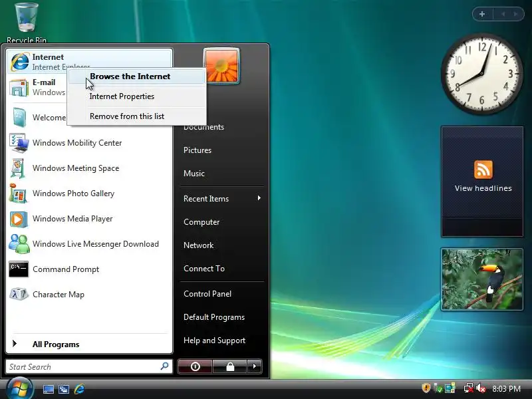Expand All Programs arrow
This screenshot has height=399, width=532.
[x=14, y=344]
